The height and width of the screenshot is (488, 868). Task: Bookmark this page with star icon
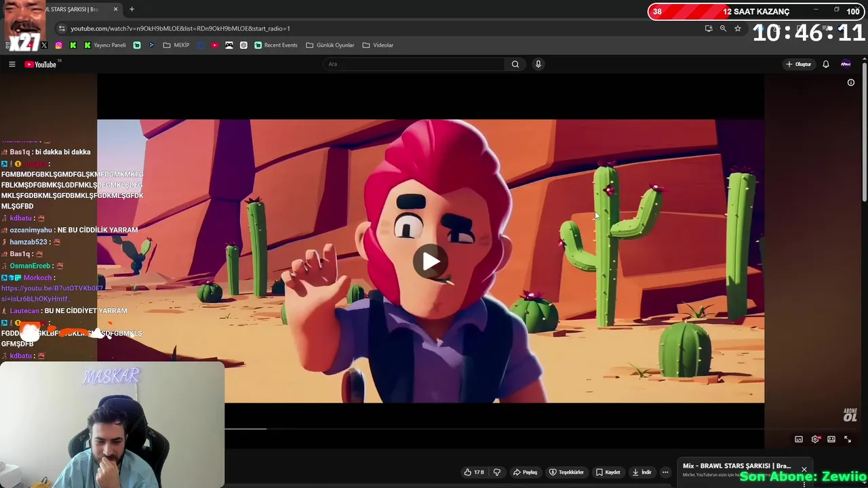738,28
